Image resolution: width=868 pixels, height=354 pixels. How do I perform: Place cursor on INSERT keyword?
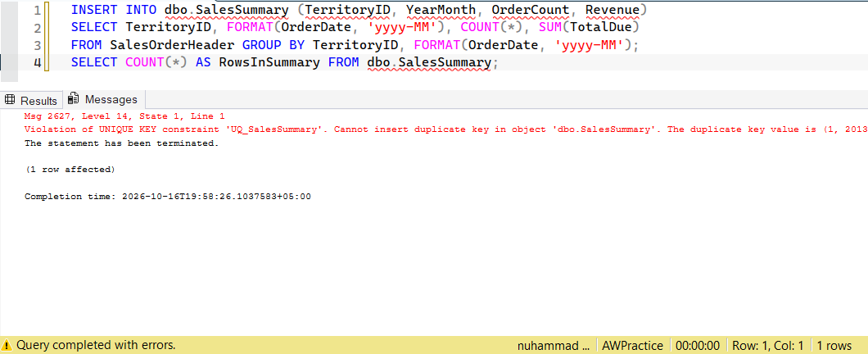pyautogui.click(x=94, y=10)
